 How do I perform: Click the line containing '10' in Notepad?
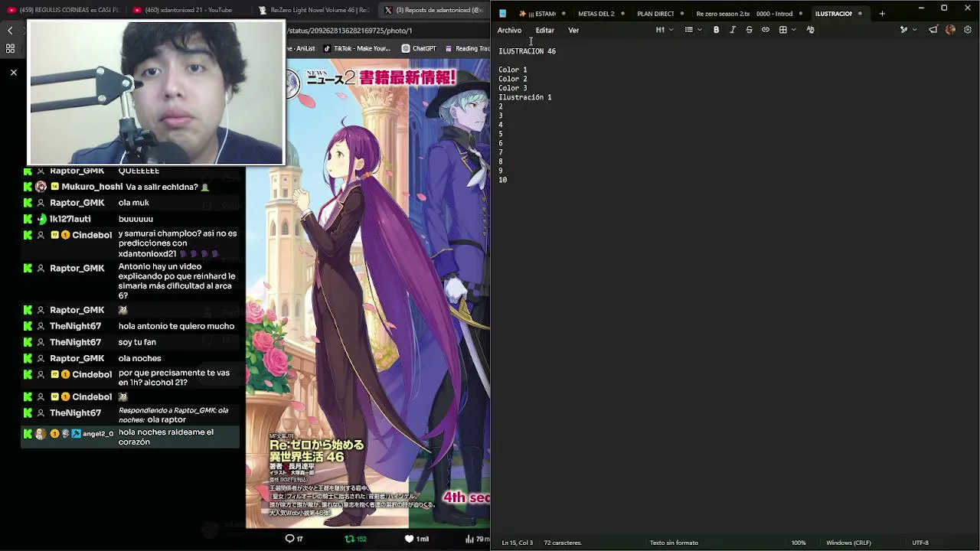pyautogui.click(x=503, y=180)
